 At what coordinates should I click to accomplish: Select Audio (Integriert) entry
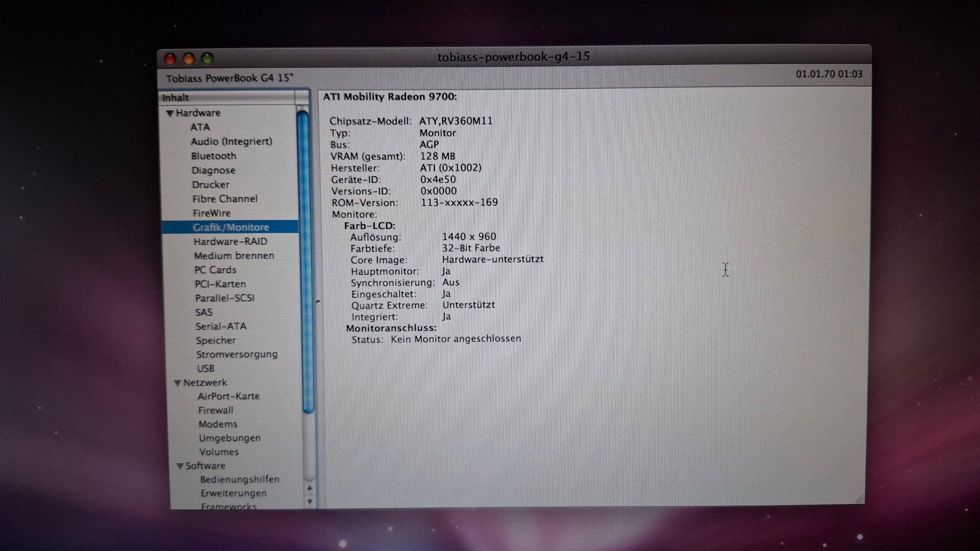point(231,142)
